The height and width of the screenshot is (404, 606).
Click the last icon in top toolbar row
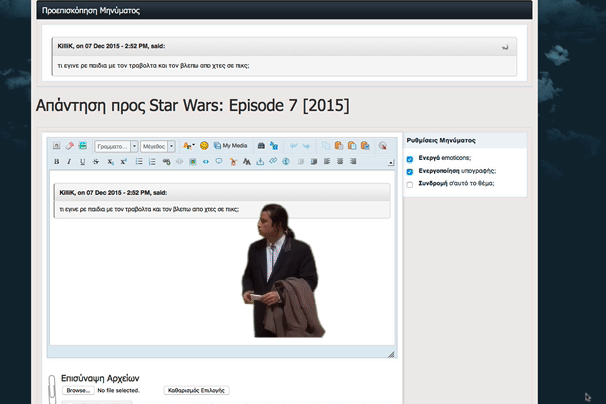383,146
